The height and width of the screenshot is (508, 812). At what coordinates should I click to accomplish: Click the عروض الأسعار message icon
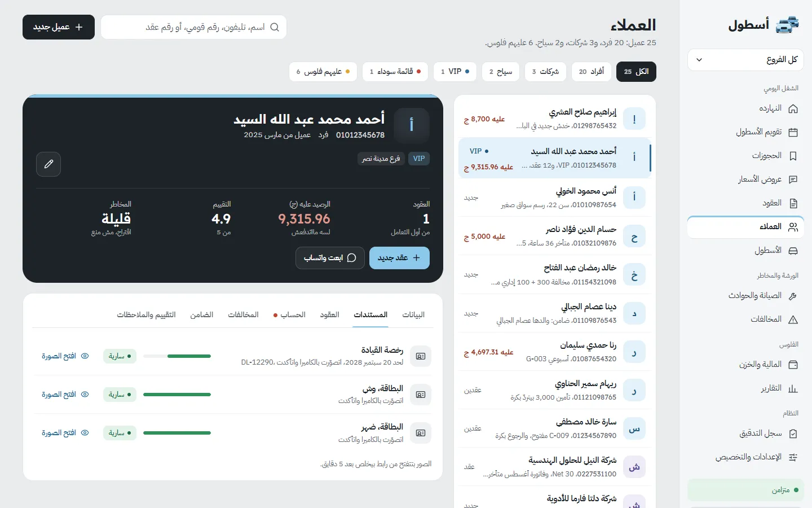[793, 179]
